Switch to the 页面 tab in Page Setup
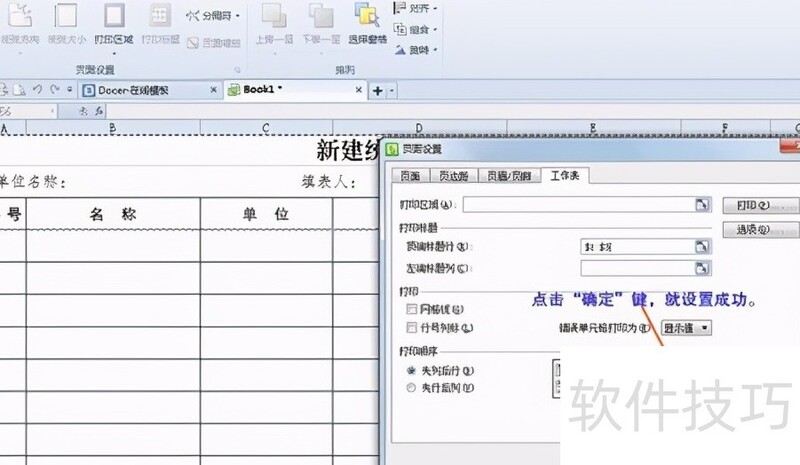Image resolution: width=800 pixels, height=465 pixels. (410, 176)
